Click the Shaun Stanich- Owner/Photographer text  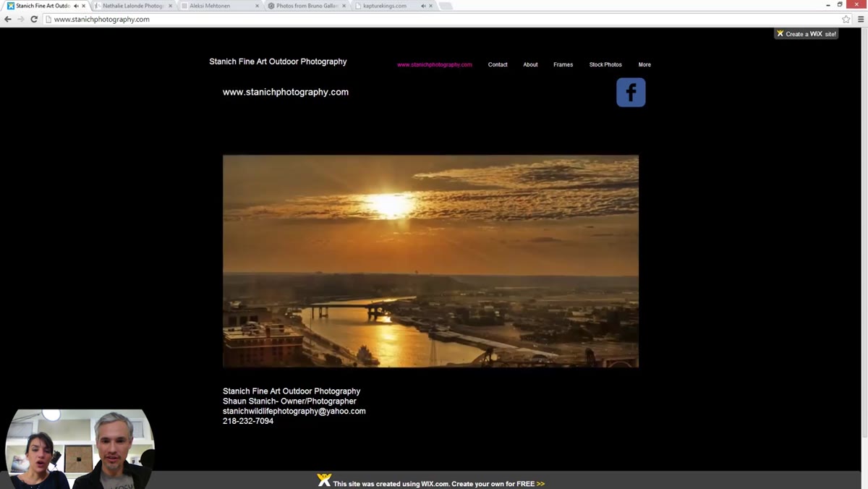click(x=289, y=401)
